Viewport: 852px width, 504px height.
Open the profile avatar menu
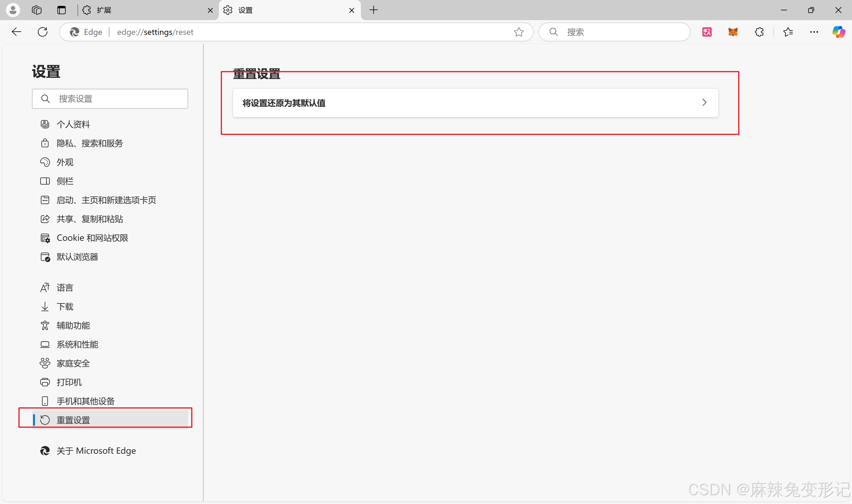coord(13,10)
